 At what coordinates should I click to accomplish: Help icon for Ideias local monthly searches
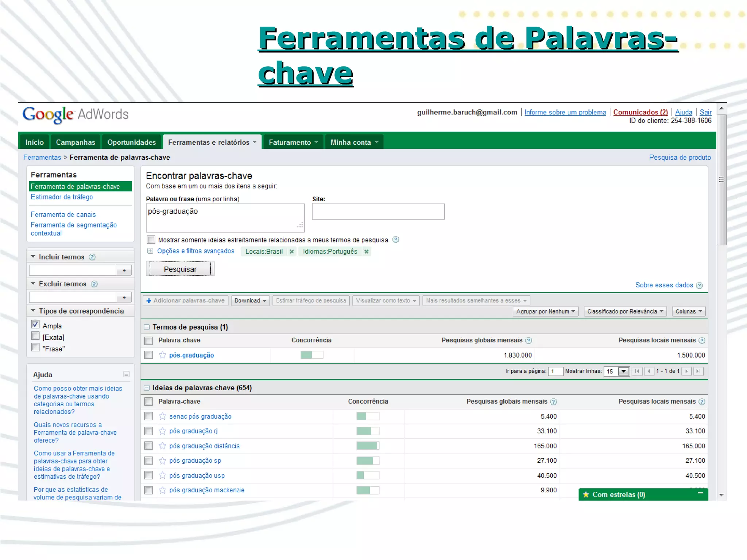click(702, 402)
